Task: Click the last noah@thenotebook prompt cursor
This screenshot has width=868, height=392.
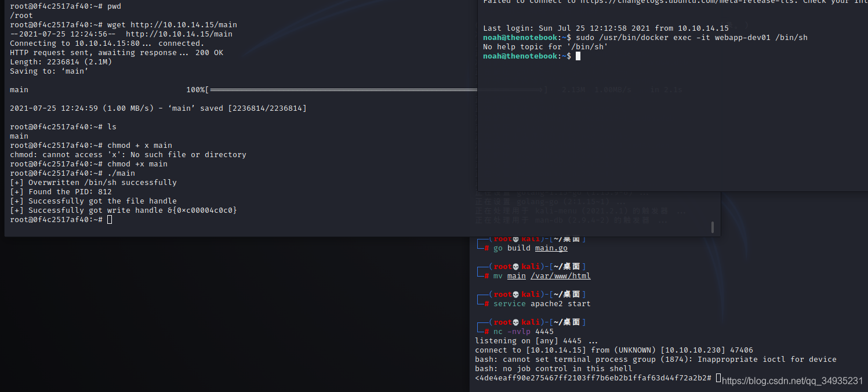Action: click(x=578, y=56)
